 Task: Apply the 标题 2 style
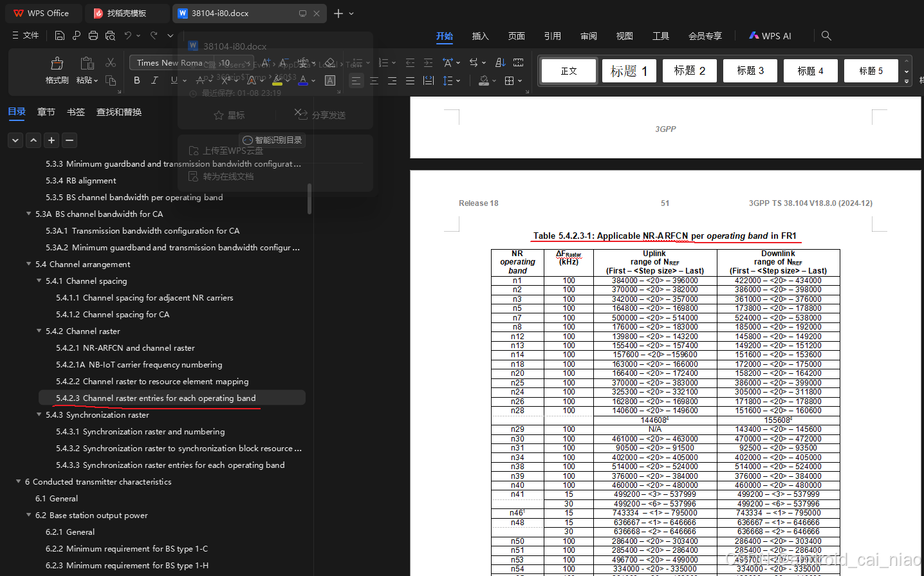coord(689,71)
